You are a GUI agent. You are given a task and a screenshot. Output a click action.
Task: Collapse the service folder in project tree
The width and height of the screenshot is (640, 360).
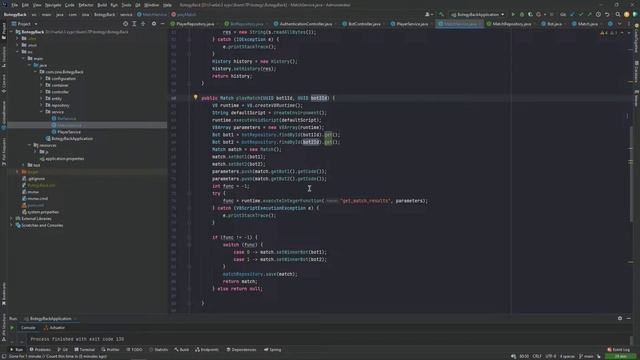[42, 112]
